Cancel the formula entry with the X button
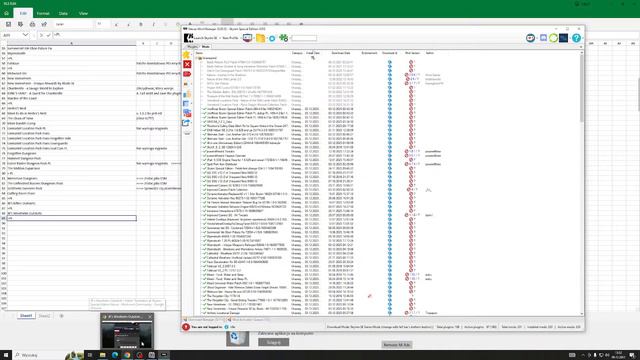 point(41,35)
